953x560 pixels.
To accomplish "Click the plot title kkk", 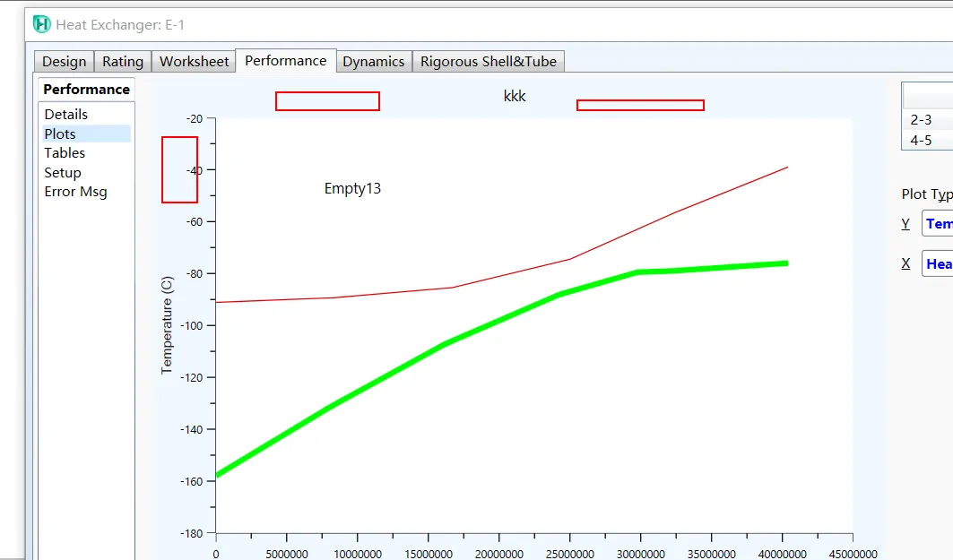I will tap(515, 97).
